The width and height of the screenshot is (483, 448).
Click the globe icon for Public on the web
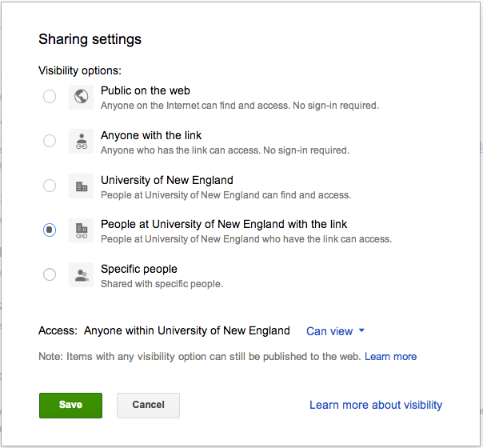pos(81,97)
